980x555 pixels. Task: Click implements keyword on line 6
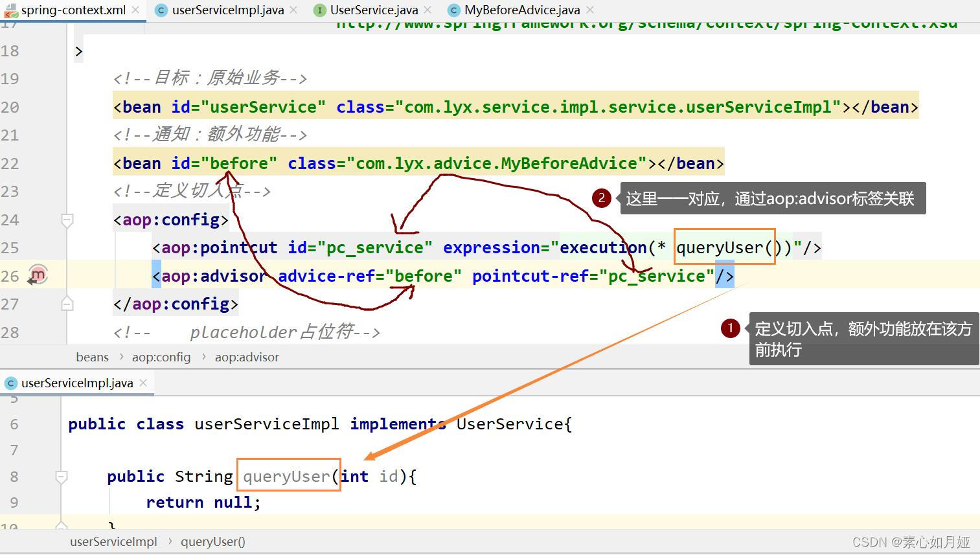point(398,424)
